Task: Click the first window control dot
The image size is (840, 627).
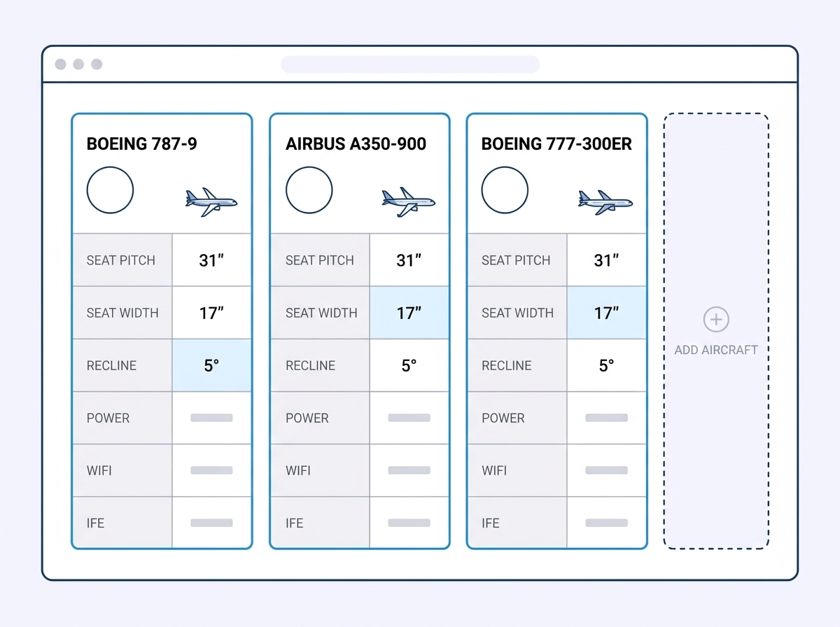Action: [60, 64]
